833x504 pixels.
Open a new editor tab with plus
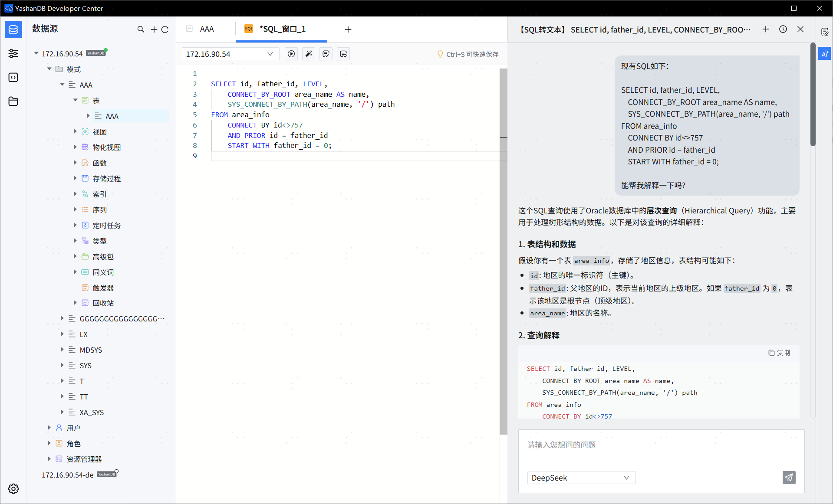click(x=348, y=29)
